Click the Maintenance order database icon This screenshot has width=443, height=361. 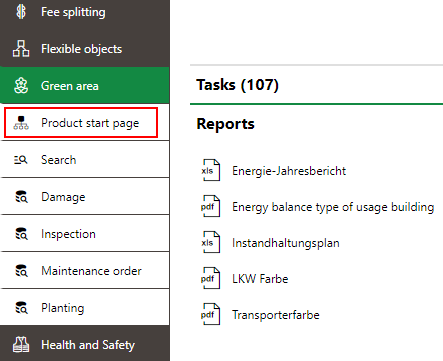(21, 271)
